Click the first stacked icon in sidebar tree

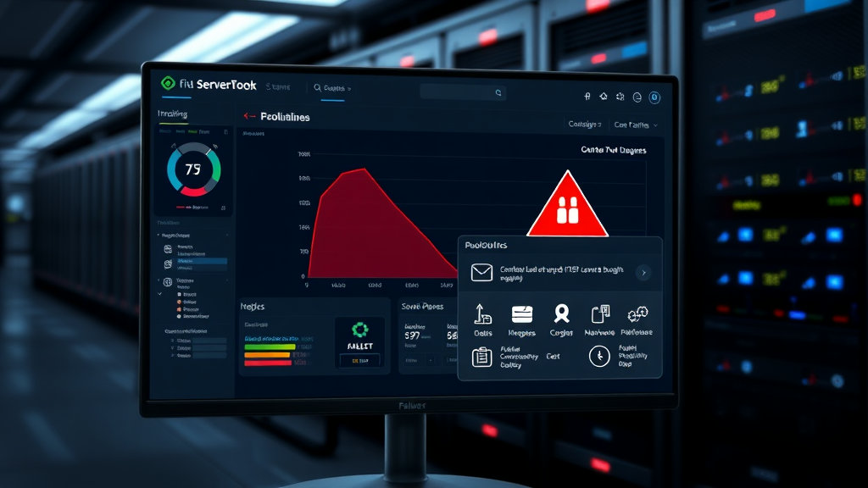(168, 250)
